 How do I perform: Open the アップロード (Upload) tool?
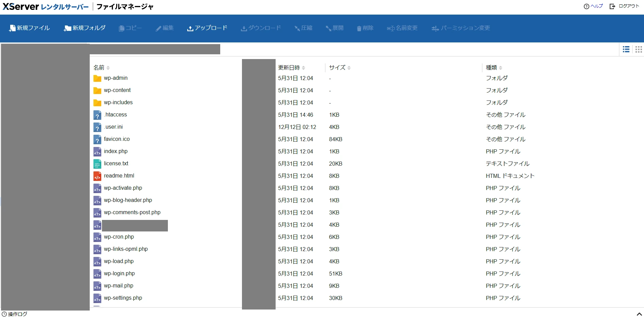click(207, 28)
